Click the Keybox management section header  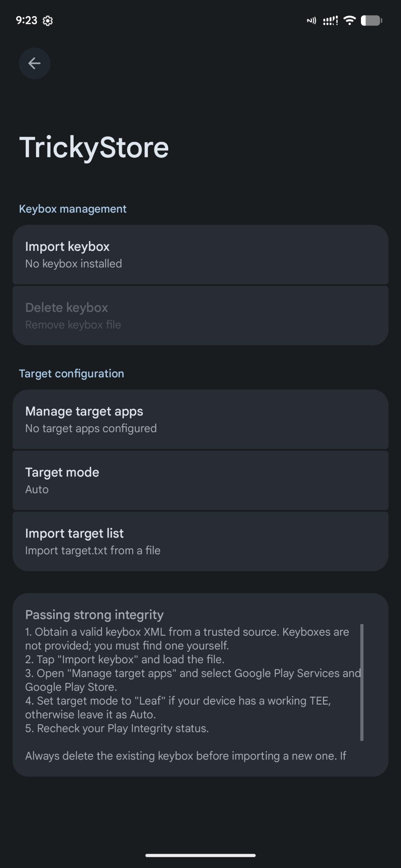point(73,209)
